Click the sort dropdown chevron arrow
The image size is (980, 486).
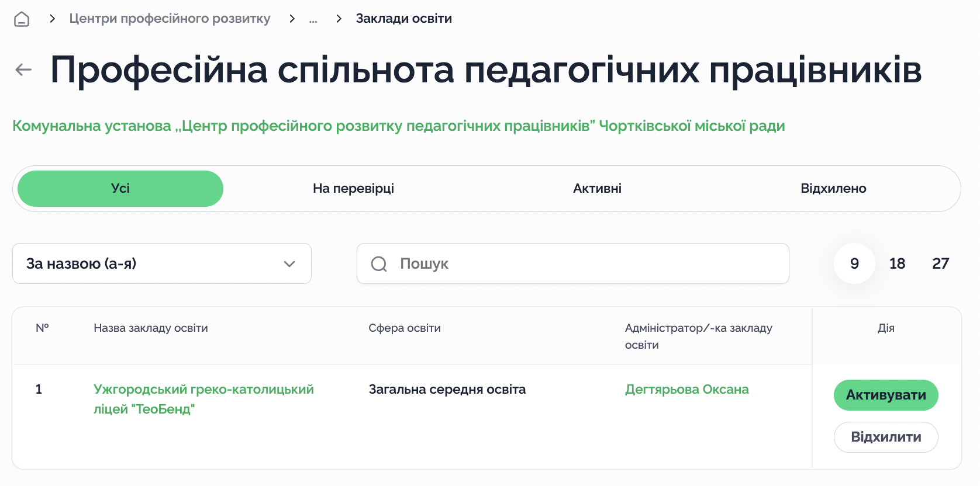coord(289,264)
